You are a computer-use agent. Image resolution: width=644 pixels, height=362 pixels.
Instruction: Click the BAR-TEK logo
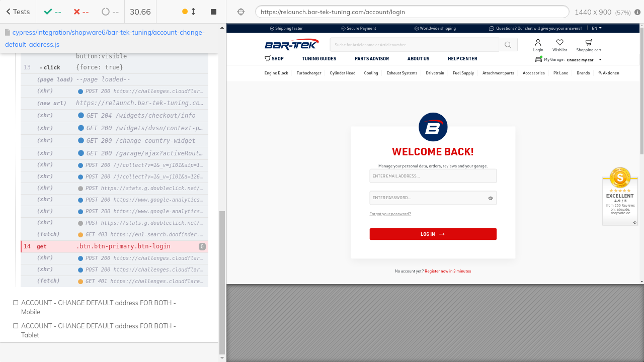point(292,45)
